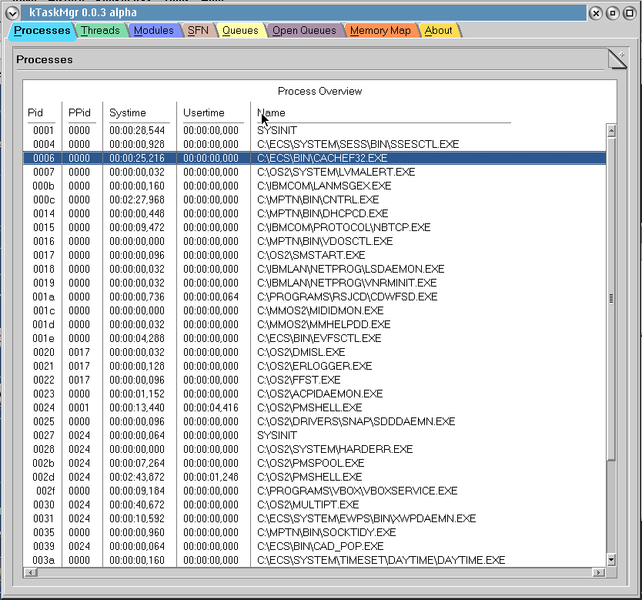Click the Systime value 00:02:43,872

click(x=137, y=477)
